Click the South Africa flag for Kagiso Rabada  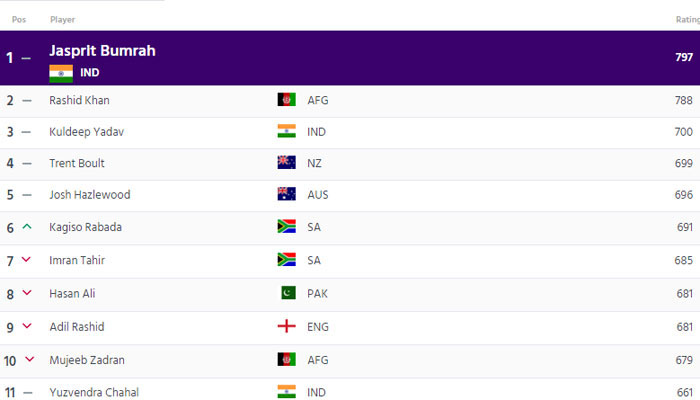tap(286, 227)
